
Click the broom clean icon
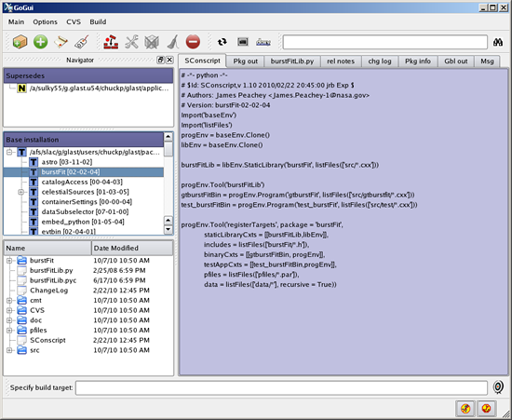(x=172, y=42)
